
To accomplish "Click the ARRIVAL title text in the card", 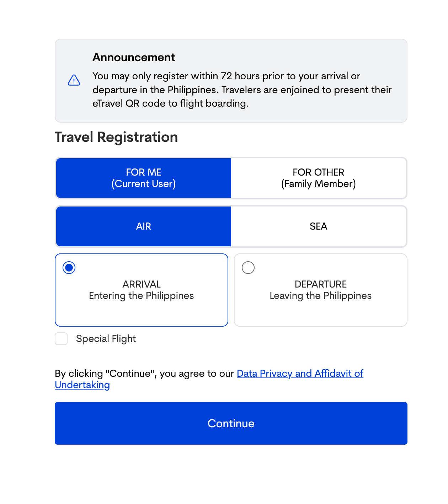I will point(142,284).
